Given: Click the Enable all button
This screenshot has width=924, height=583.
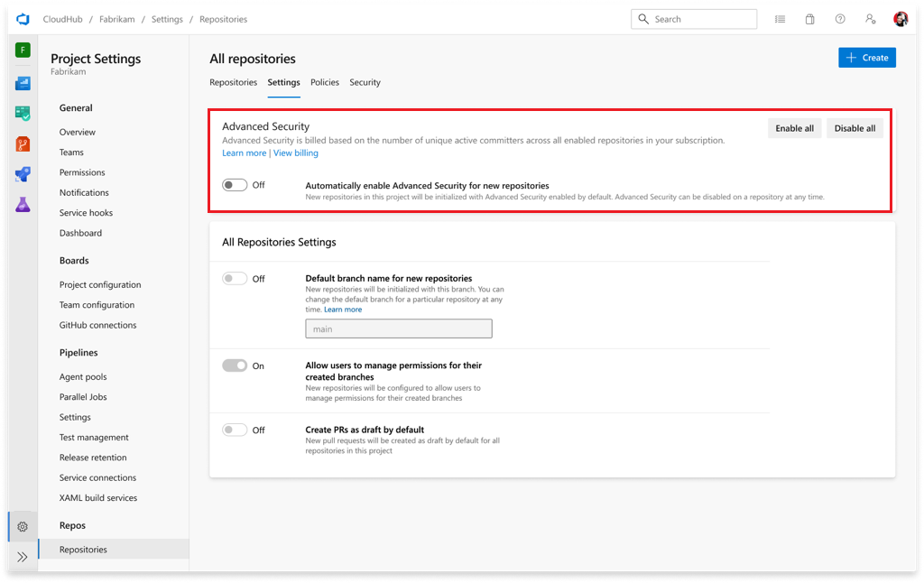Looking at the screenshot, I should pyautogui.click(x=794, y=128).
